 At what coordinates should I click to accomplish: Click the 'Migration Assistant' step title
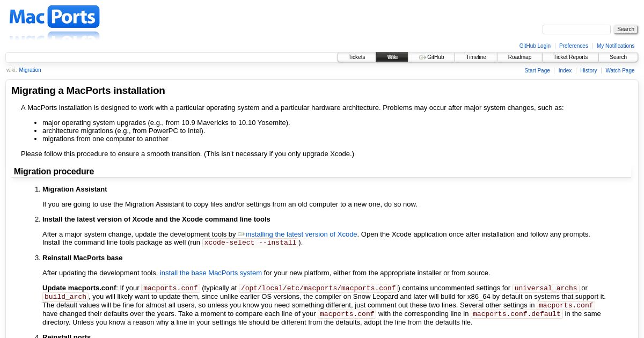click(75, 189)
